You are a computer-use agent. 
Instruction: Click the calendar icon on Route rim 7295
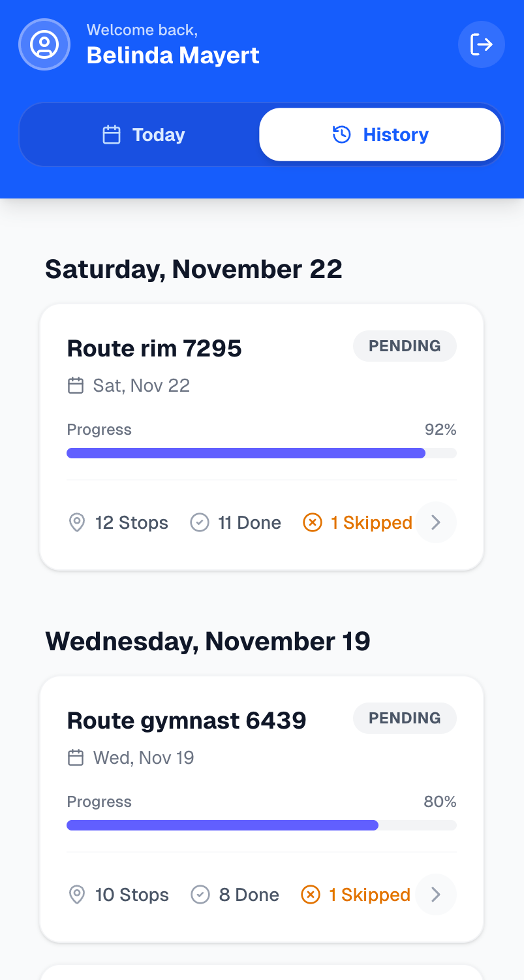click(x=76, y=385)
